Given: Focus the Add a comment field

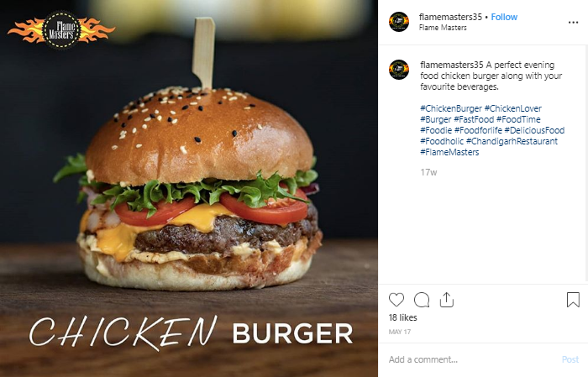Looking at the screenshot, I should 470,359.
